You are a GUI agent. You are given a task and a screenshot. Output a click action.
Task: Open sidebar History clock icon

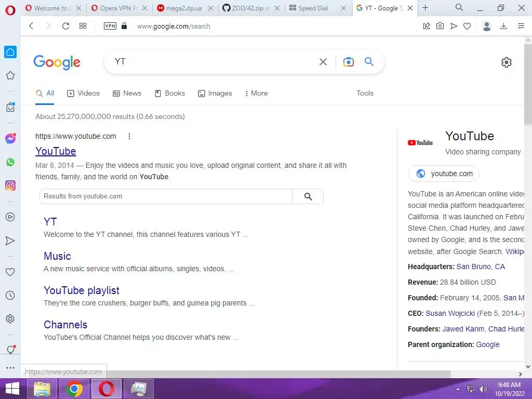pyautogui.click(x=10, y=296)
